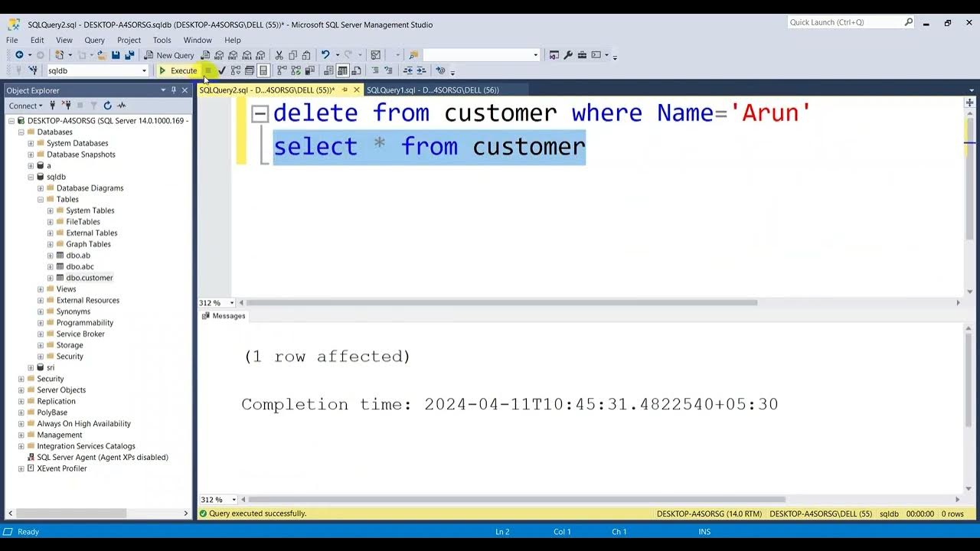Screen dimensions: 980x551
Task: Switch output to Results to Text
Action: click(x=328, y=70)
